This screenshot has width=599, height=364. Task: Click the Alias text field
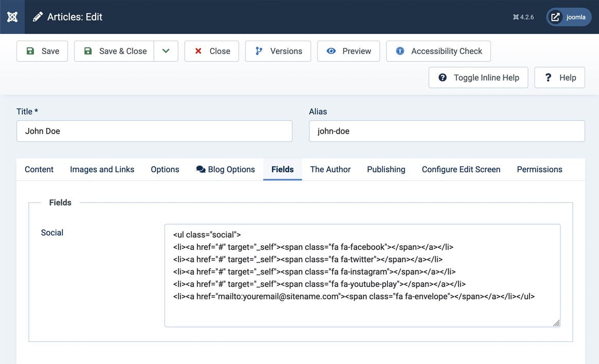pyautogui.click(x=447, y=131)
